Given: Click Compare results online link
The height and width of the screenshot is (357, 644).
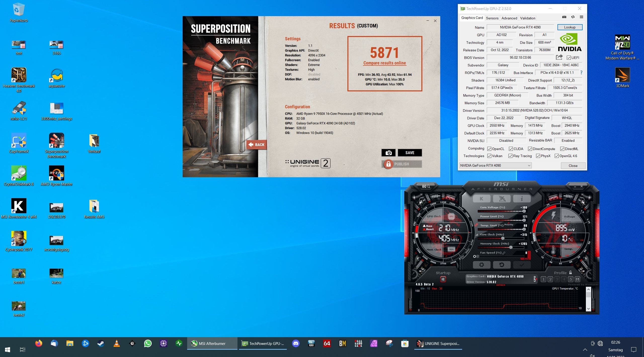Looking at the screenshot, I should 384,63.
